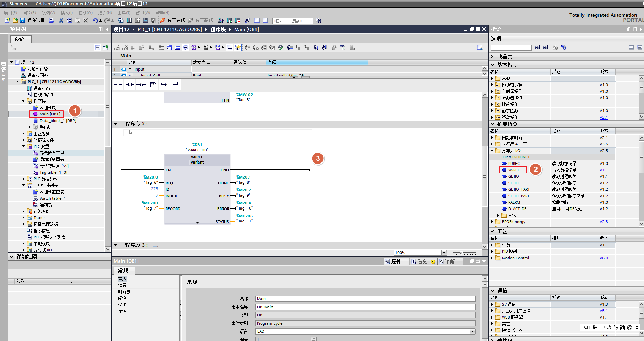Adjust the editor zoom slider
This screenshot has width=644, height=341.
click(461, 253)
